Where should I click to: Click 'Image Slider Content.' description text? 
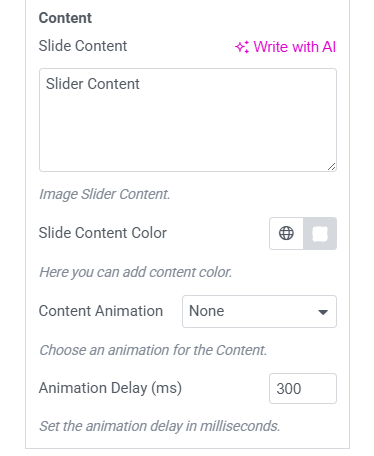105,194
